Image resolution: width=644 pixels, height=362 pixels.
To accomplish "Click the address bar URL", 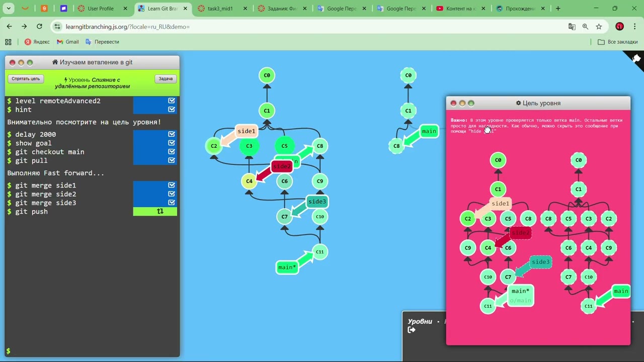I will (128, 27).
